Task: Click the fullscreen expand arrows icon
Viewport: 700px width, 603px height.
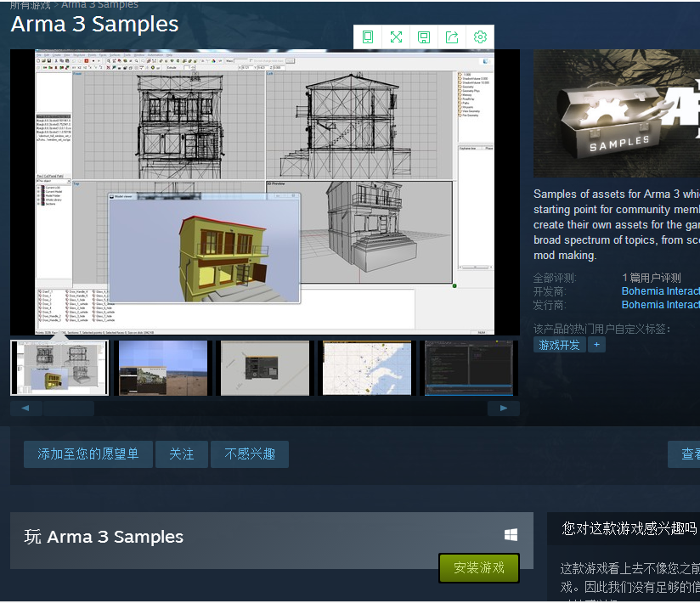Action: click(396, 37)
